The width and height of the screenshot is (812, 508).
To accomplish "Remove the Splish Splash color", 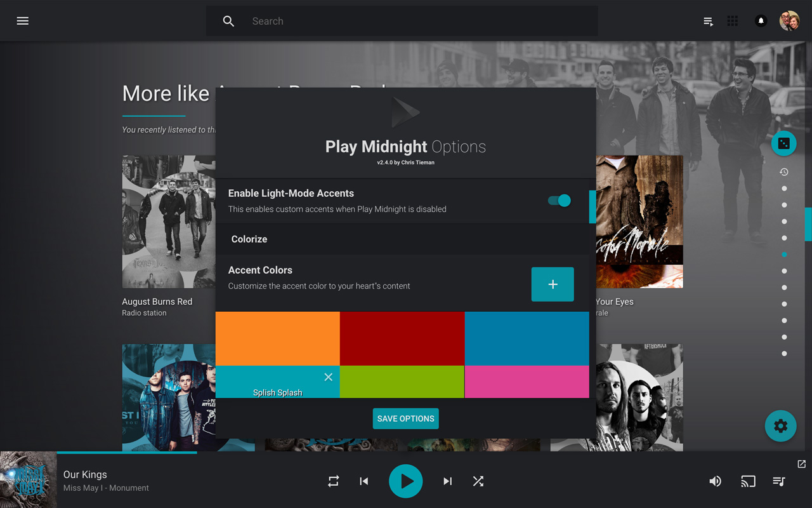I will (329, 377).
